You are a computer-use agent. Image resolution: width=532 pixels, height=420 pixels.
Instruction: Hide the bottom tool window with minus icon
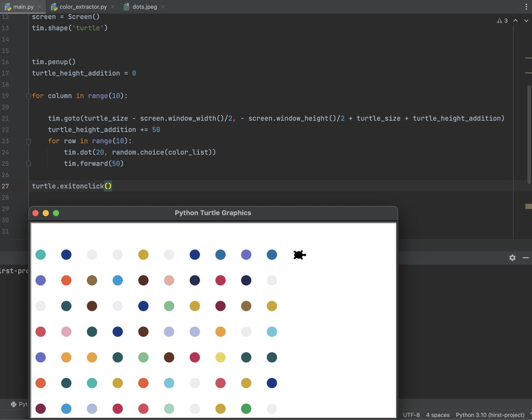pos(526,258)
